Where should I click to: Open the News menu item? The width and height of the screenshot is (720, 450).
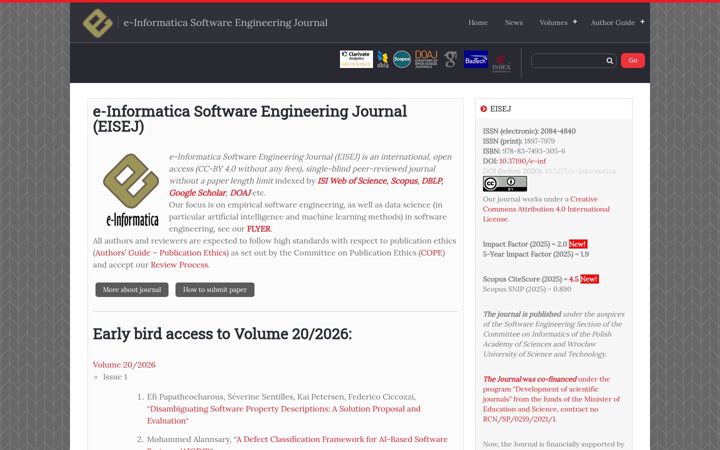[513, 22]
